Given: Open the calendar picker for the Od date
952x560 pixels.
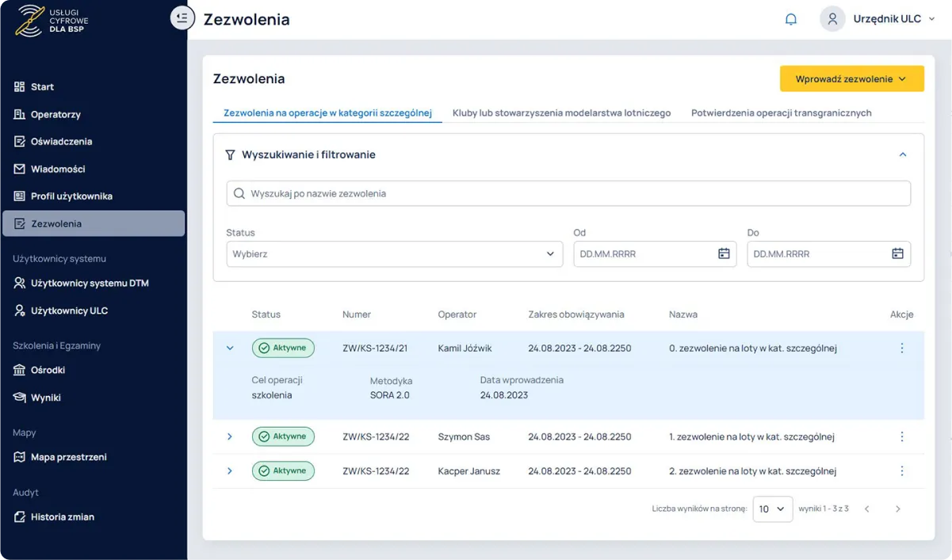Looking at the screenshot, I should point(723,253).
